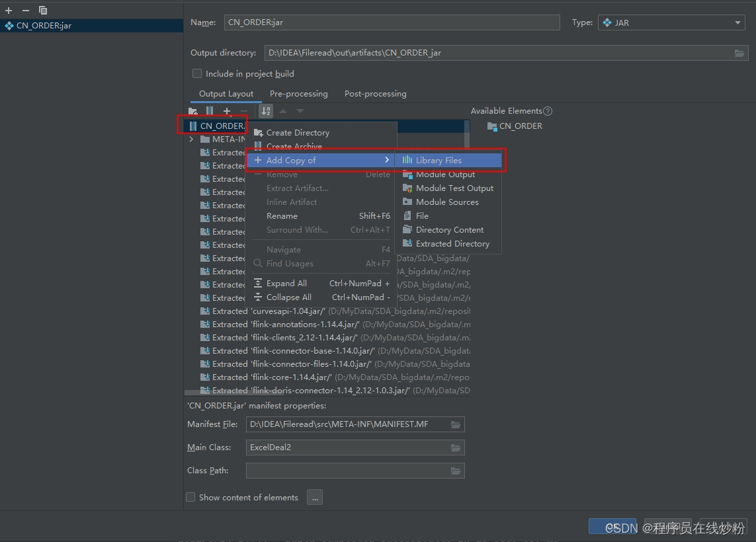
Task: Select CN_ORDER:jar in artifacts list
Action: pos(92,26)
